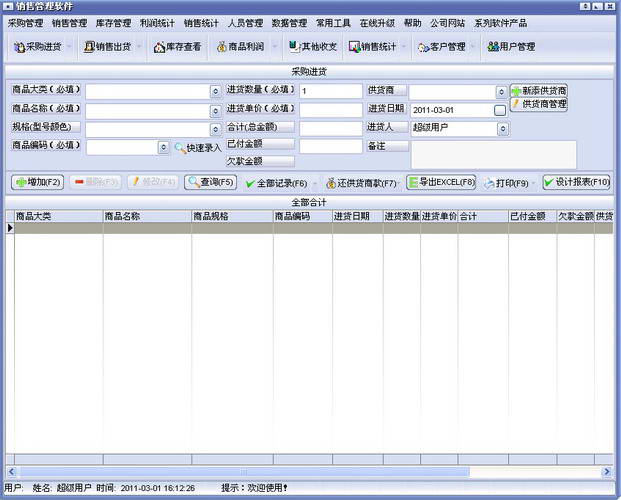Click the 删除(F3) button
This screenshot has width=621, height=500.
pyautogui.click(x=95, y=182)
